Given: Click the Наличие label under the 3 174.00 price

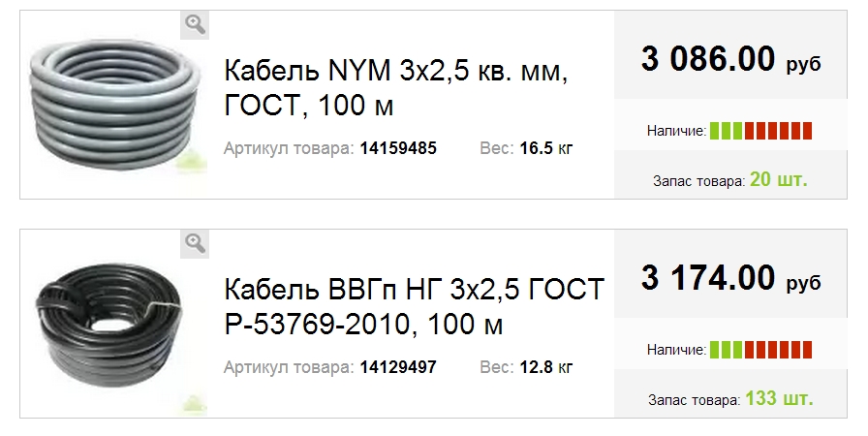Looking at the screenshot, I should click(675, 350).
